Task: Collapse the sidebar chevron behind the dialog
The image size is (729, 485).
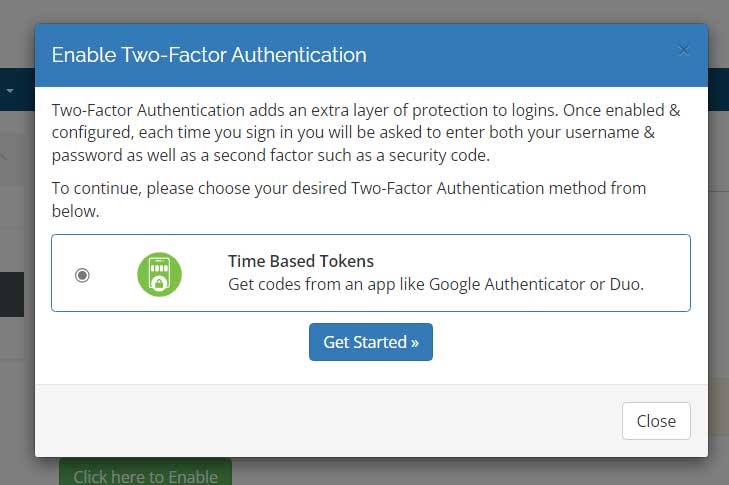Action: tap(5, 157)
